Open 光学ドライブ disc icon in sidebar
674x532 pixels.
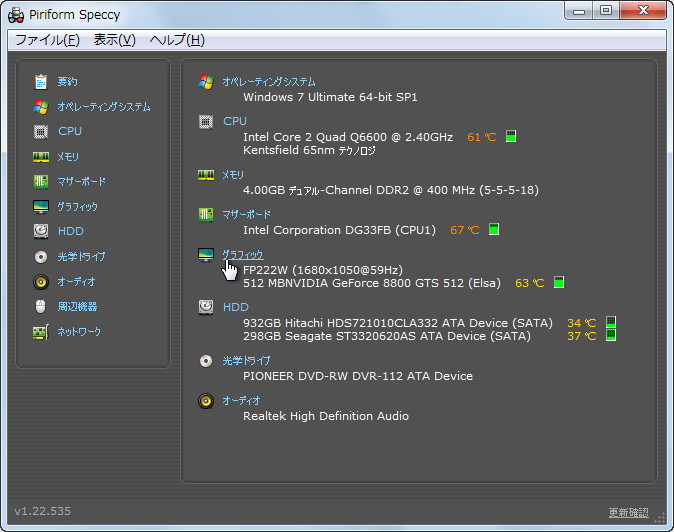click(41, 257)
